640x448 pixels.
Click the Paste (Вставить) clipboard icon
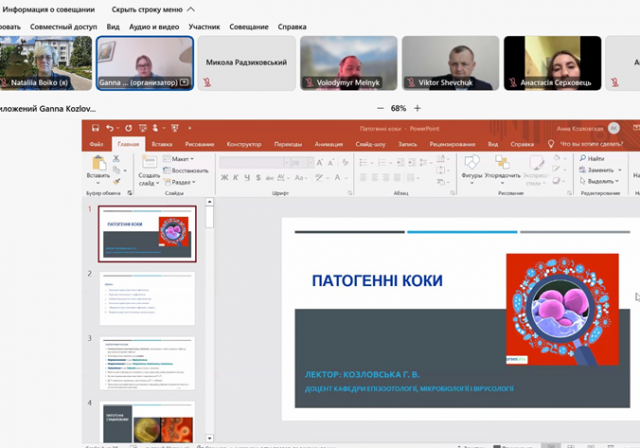[97, 163]
